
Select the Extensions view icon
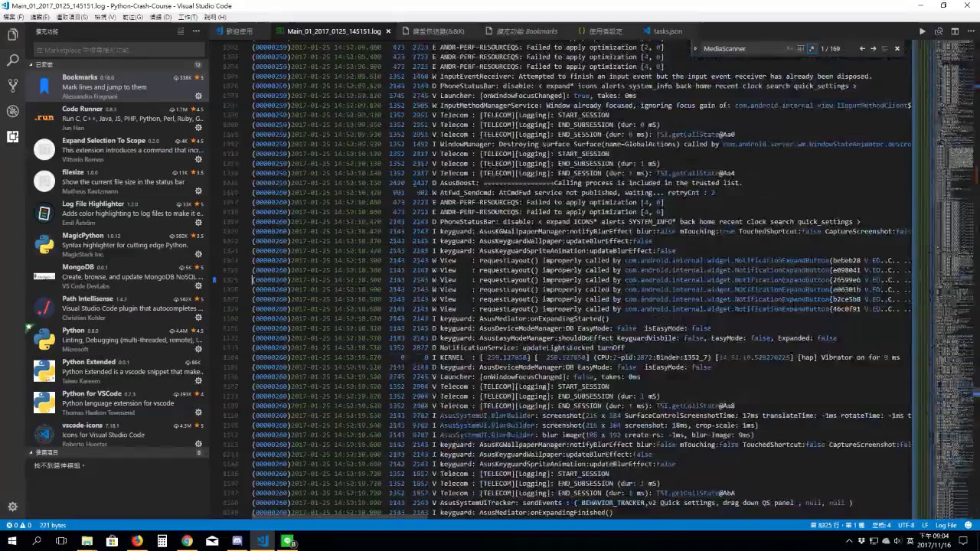pos(12,136)
